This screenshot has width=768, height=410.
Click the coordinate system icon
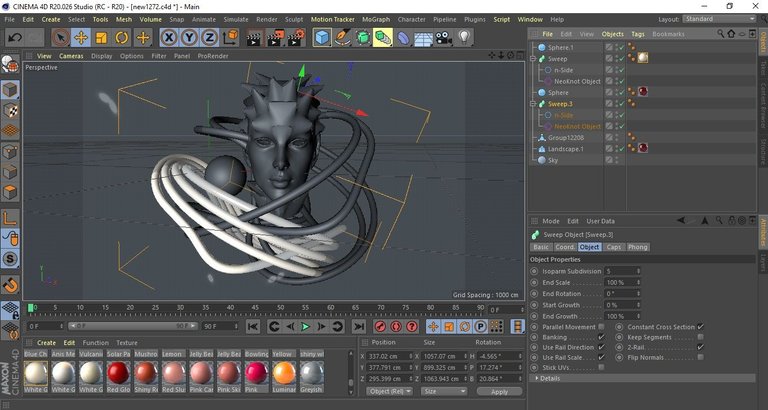pyautogui.click(x=230, y=38)
